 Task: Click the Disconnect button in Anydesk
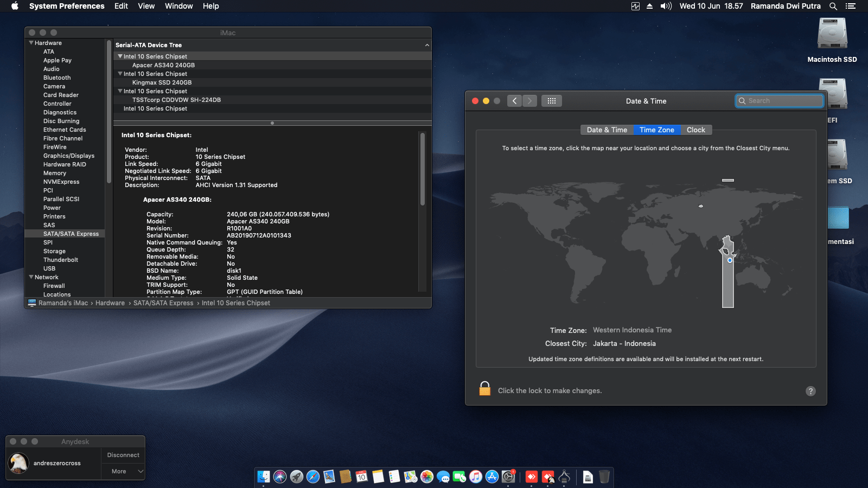(x=123, y=455)
